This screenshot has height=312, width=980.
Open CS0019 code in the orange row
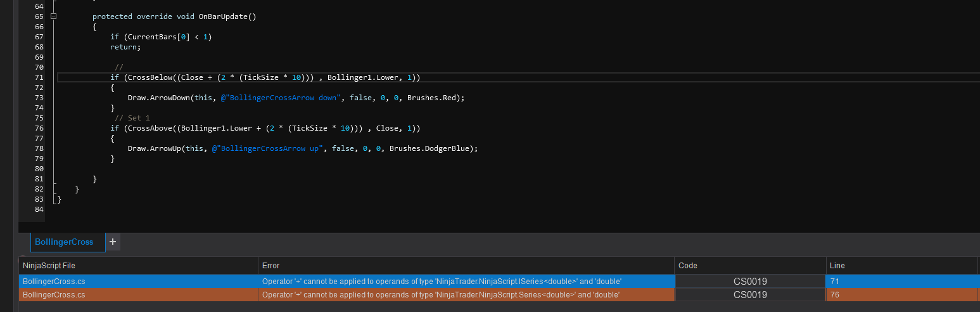click(x=750, y=295)
